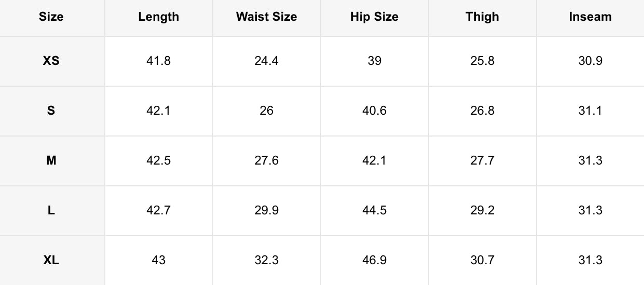The image size is (644, 285).
Task: Click the L hip value 44.5
Action: pos(374,210)
